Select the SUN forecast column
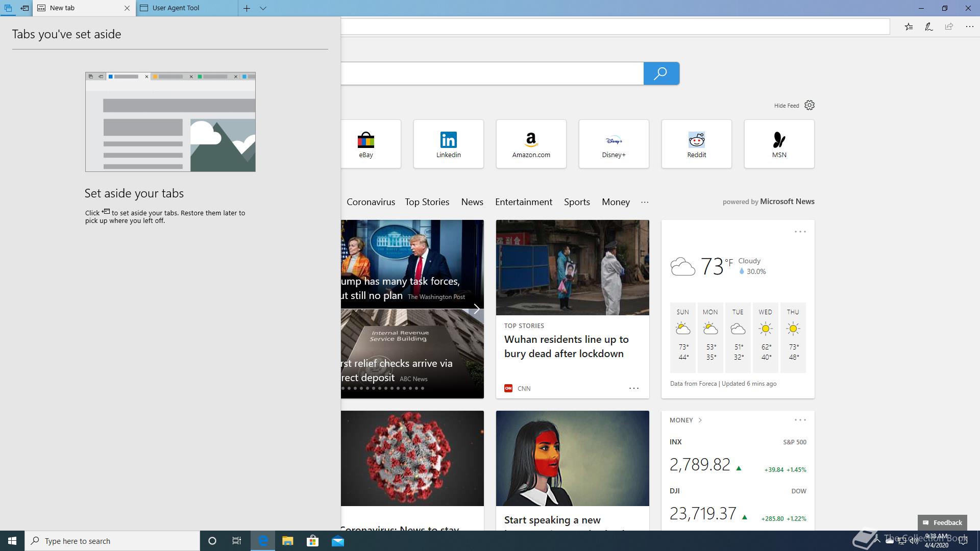 click(x=683, y=337)
